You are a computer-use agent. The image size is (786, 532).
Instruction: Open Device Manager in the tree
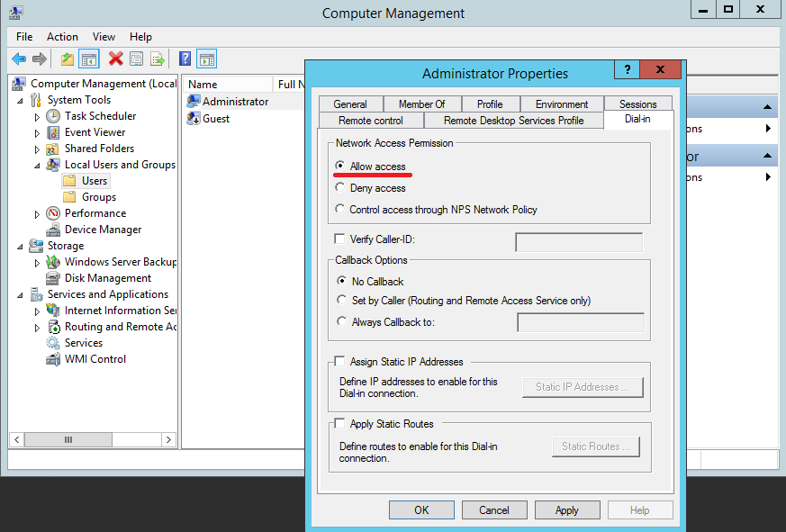[103, 230]
